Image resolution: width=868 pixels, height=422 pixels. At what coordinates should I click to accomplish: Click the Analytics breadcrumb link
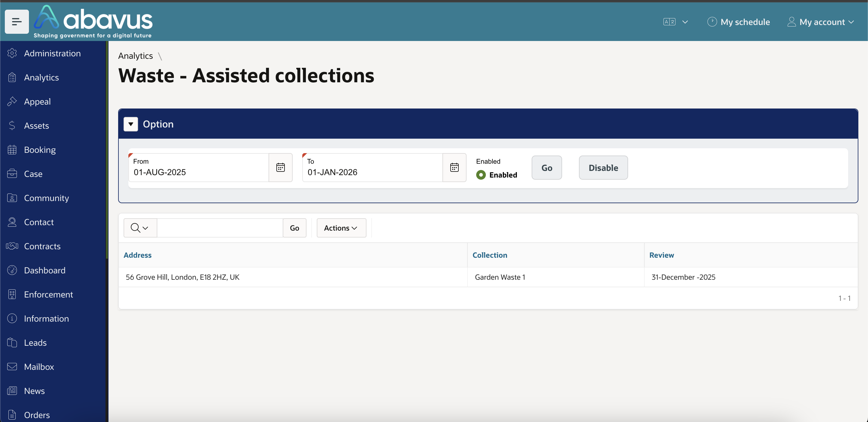[x=135, y=56]
